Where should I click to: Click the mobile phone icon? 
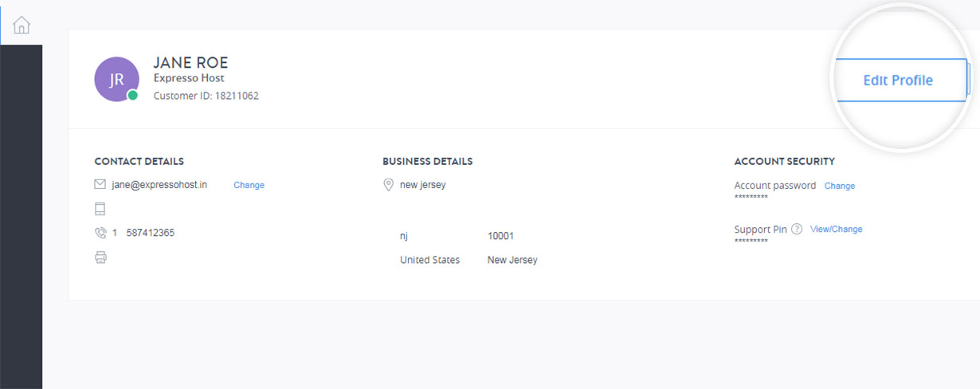100,209
